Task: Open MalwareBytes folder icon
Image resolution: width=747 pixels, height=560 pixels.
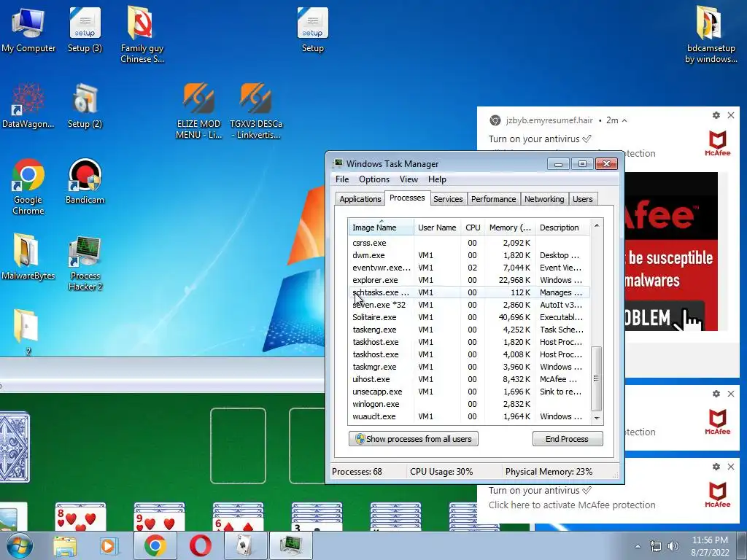Action: (x=28, y=256)
